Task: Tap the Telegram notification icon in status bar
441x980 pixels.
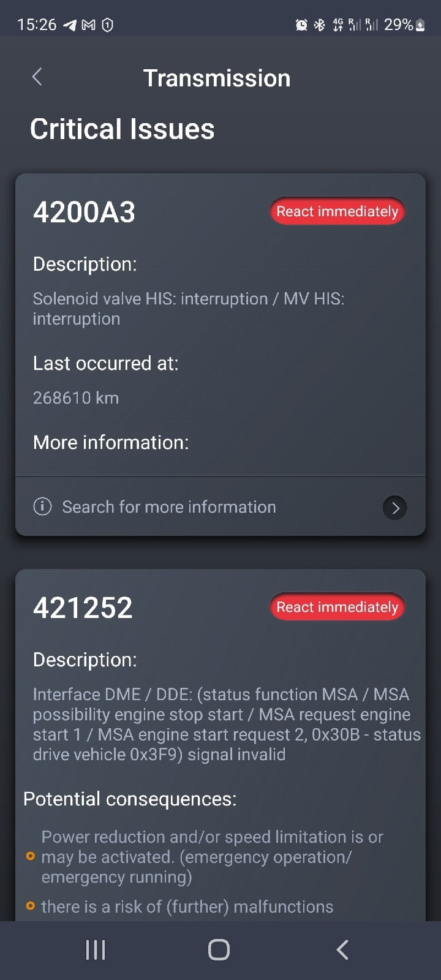Action: point(70,25)
